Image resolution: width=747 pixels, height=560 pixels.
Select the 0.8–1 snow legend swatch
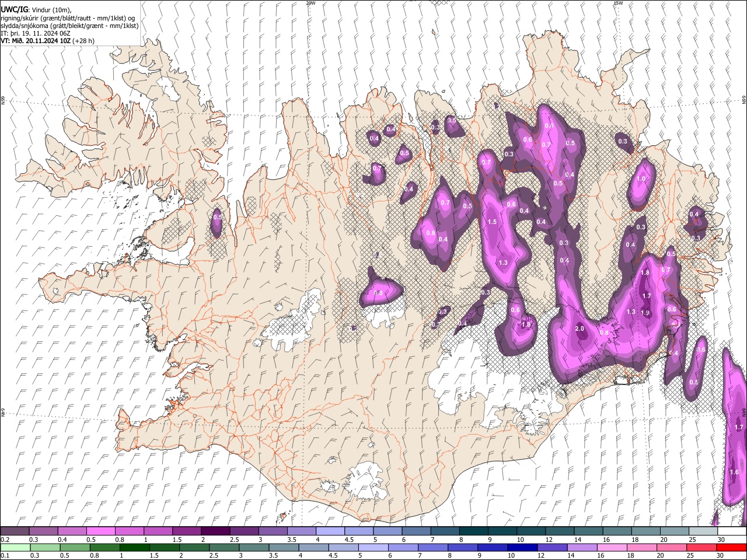pos(130,531)
